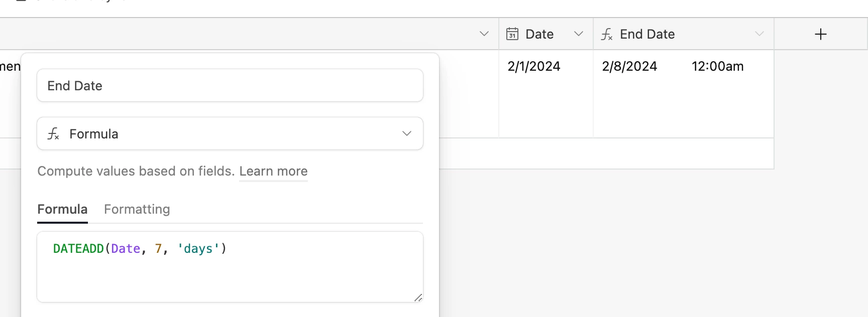Click the fx icon in the field type selector
Viewport: 868px width, 317px height.
point(53,134)
